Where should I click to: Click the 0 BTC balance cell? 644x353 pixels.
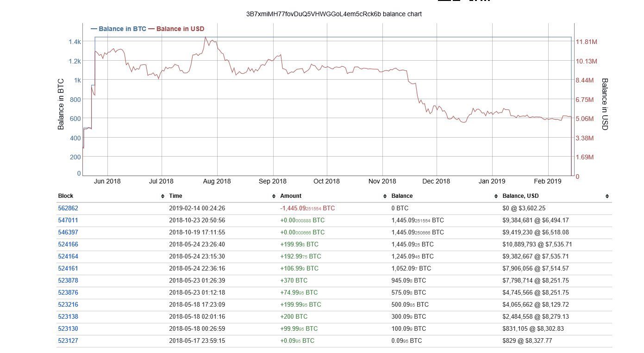click(x=400, y=208)
